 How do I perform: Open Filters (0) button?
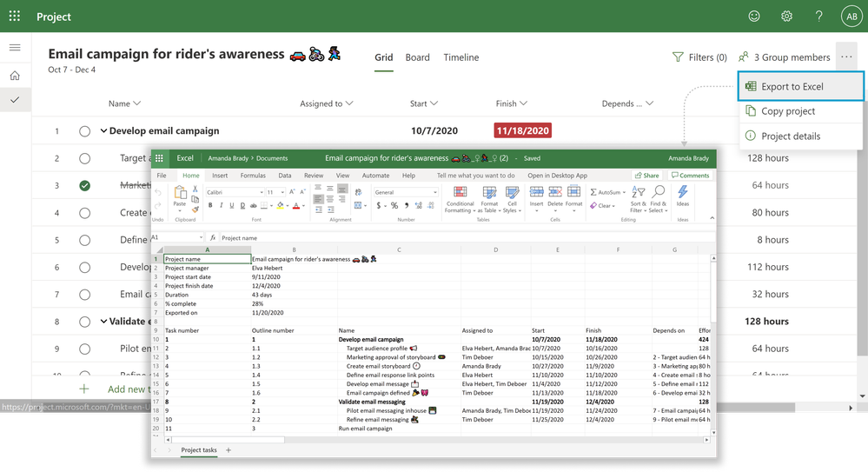(699, 57)
